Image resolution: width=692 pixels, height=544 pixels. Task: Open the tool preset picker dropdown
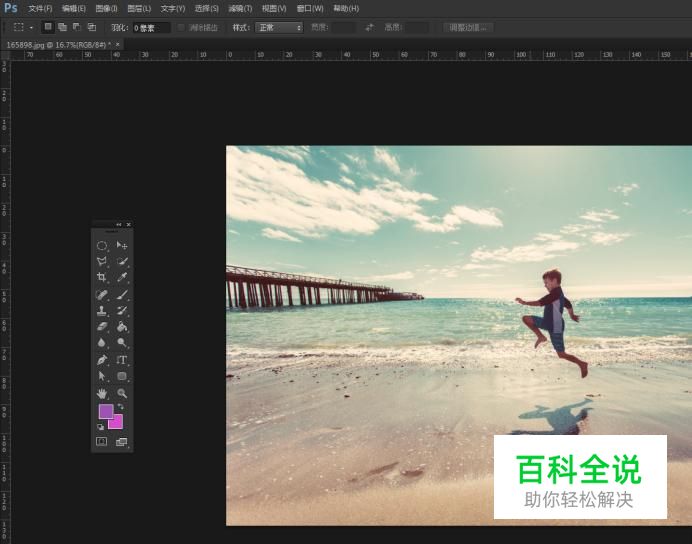coord(24,27)
